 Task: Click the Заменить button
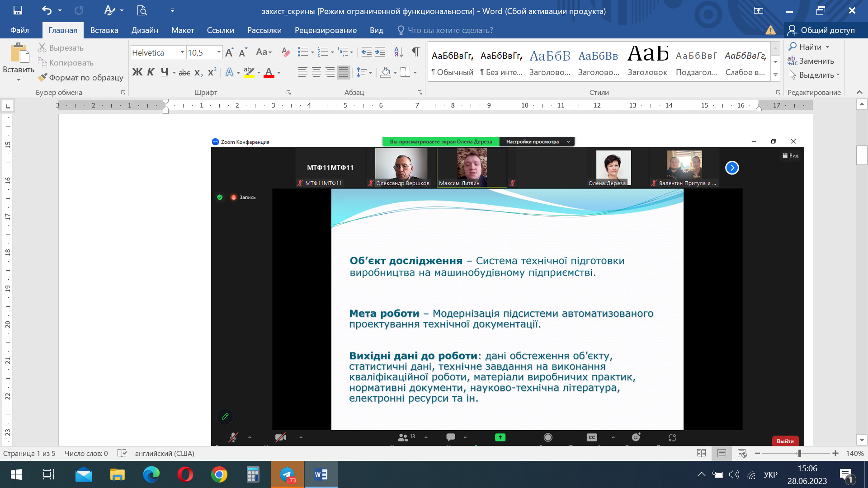[x=811, y=61]
